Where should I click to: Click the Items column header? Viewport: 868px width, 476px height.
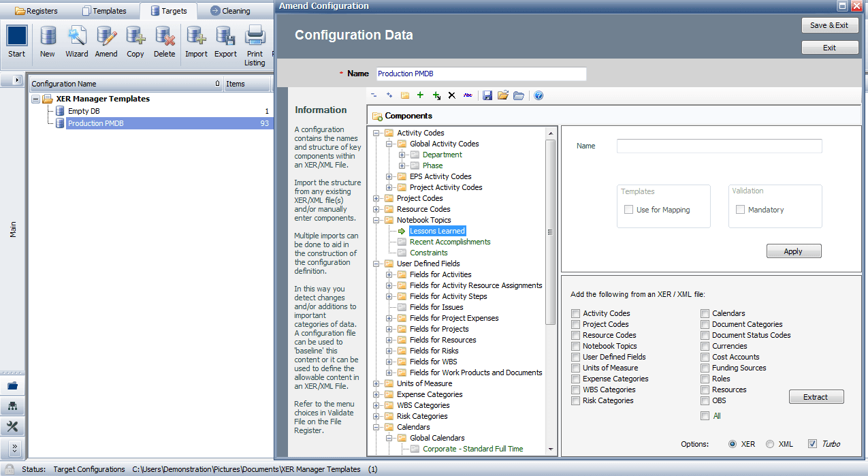[x=248, y=84]
